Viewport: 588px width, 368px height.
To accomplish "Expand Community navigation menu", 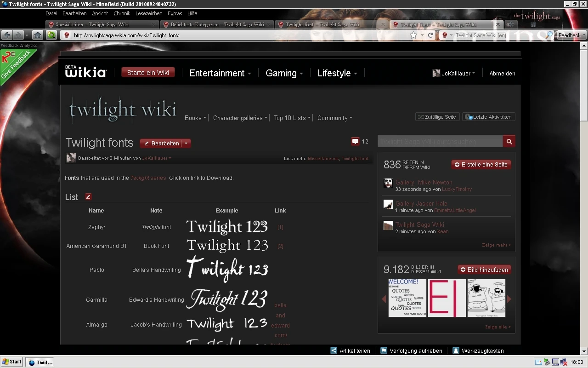I will tap(334, 118).
